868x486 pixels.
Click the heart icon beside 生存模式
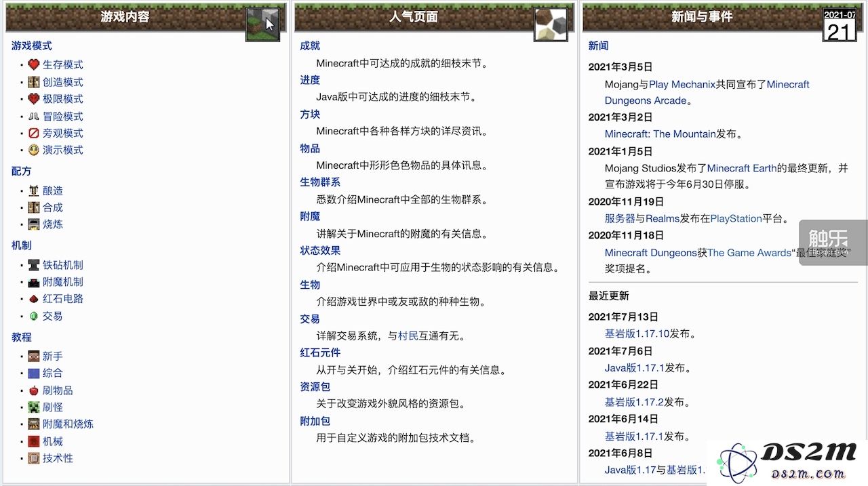(34, 65)
